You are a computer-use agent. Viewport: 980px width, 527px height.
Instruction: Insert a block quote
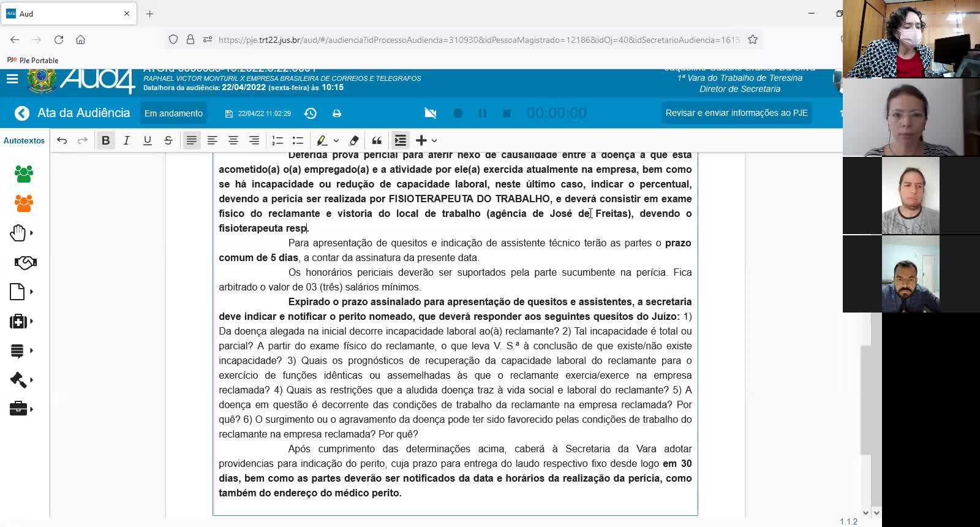377,140
